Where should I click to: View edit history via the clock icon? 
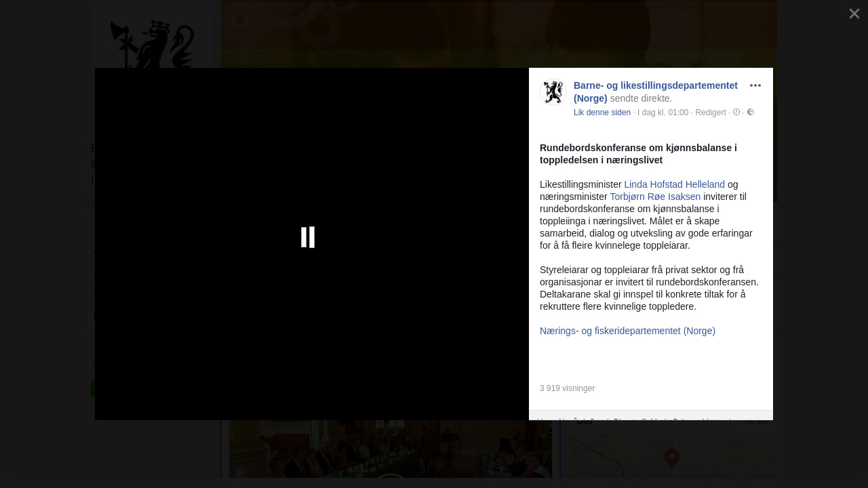coord(736,113)
